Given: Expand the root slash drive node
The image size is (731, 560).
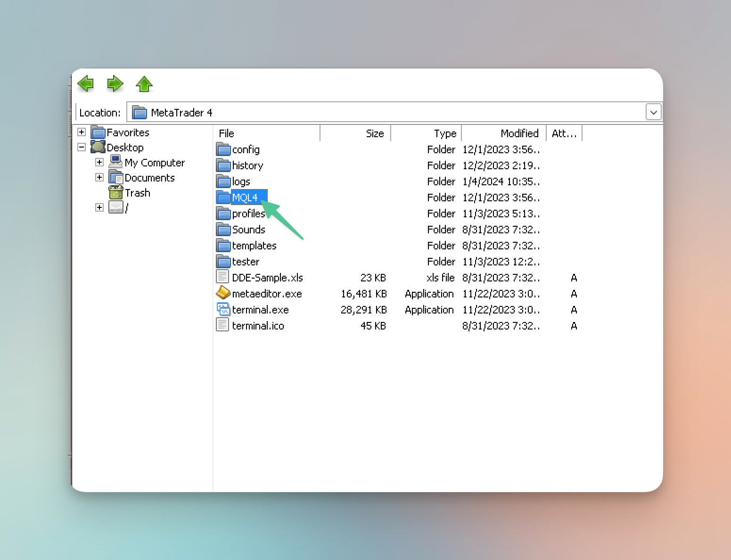Looking at the screenshot, I should pos(99,207).
